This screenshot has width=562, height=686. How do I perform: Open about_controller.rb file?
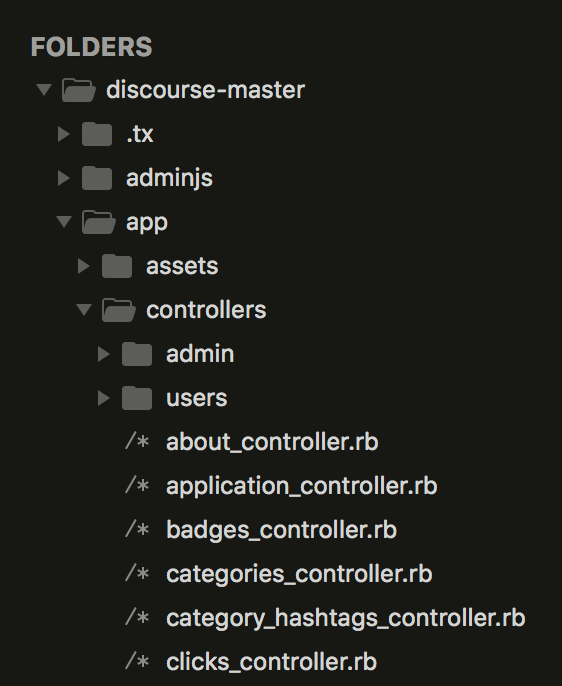[x=272, y=442]
